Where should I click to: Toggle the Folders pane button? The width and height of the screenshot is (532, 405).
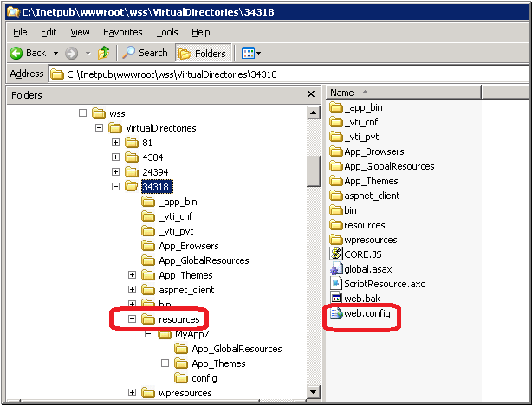pyautogui.click(x=204, y=53)
